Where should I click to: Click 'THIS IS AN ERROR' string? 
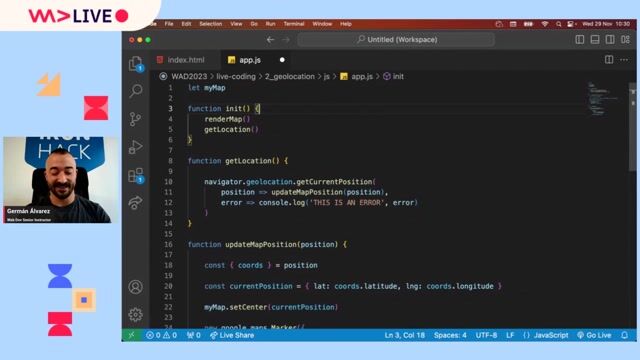(x=348, y=202)
